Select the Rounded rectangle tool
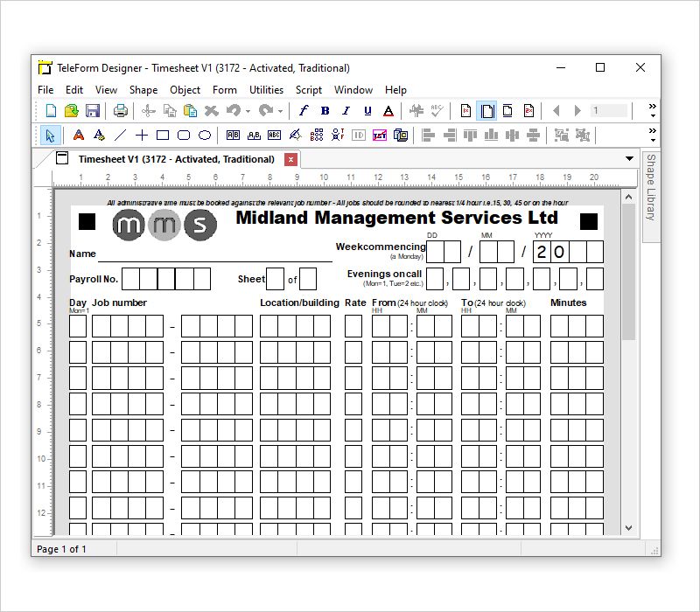 [184, 135]
